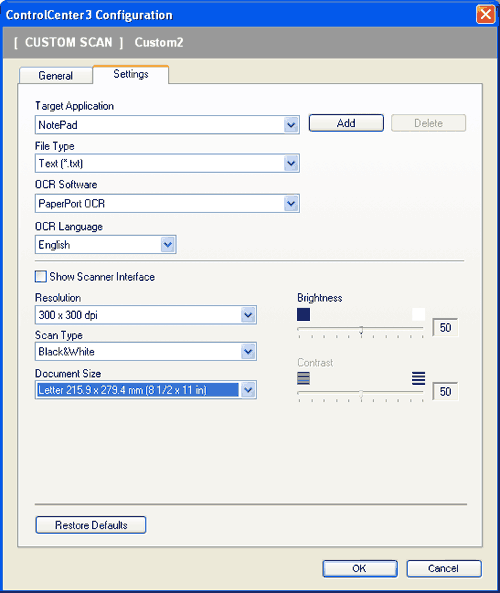Click the Brightness value field
This screenshot has width=500, height=593.
(x=445, y=328)
